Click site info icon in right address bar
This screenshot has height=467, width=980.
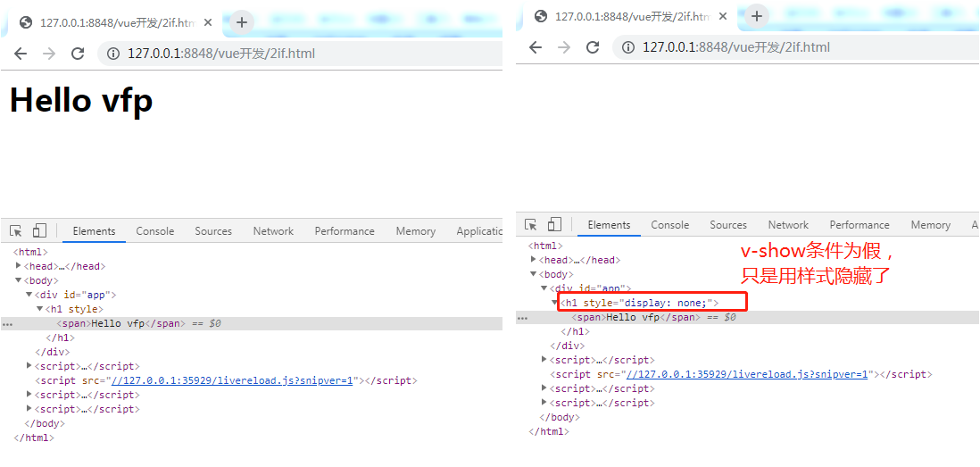click(628, 47)
